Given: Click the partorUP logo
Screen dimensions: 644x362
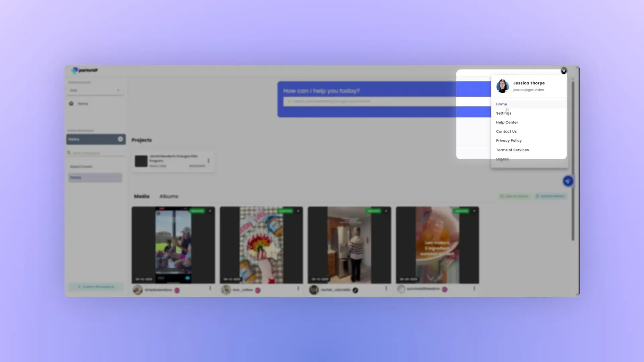Looking at the screenshot, I should click(84, 71).
